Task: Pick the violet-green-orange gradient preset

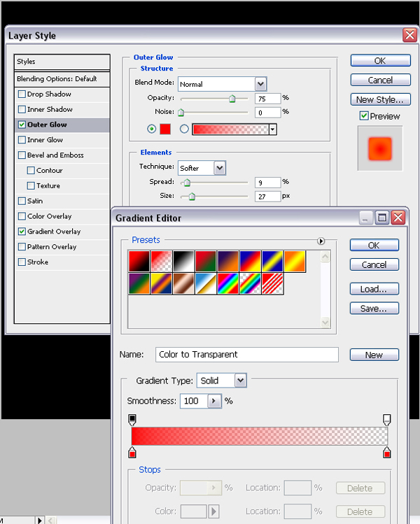Action: coord(139,284)
